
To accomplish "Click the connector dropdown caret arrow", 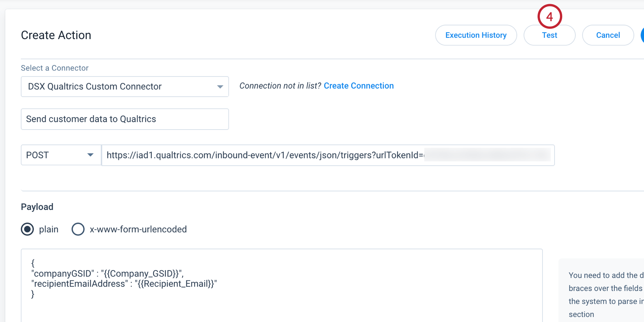I will click(x=220, y=87).
